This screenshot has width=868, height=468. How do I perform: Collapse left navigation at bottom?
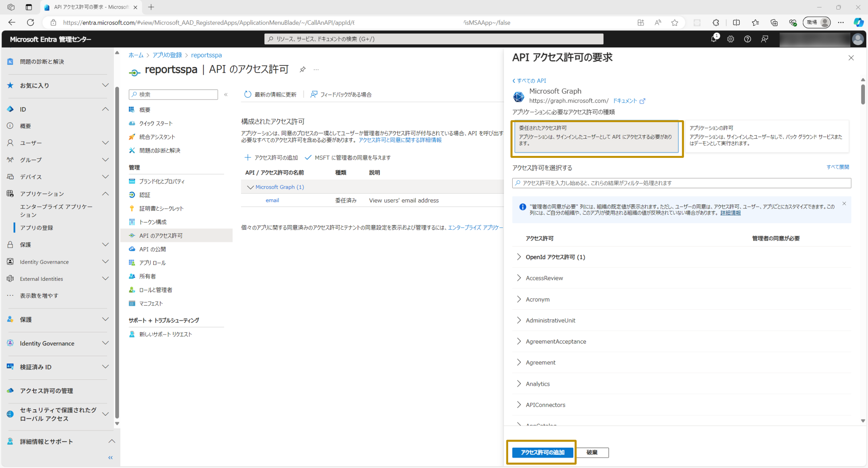(x=110, y=458)
